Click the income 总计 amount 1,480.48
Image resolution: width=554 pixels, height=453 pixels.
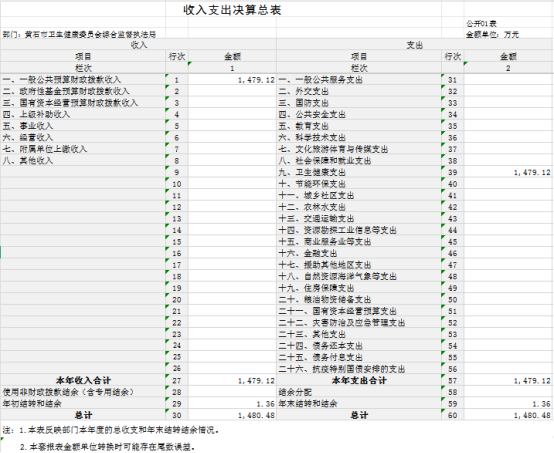point(232,415)
